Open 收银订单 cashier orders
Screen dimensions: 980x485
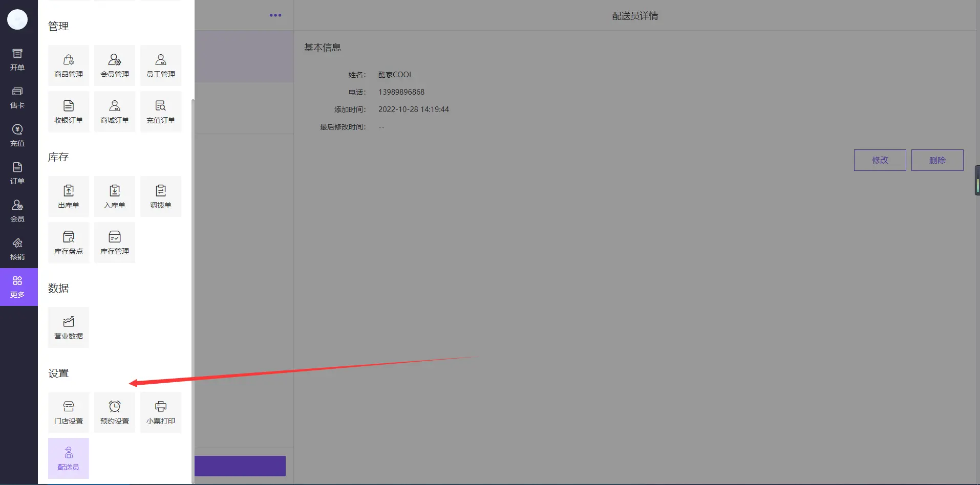[x=69, y=112]
